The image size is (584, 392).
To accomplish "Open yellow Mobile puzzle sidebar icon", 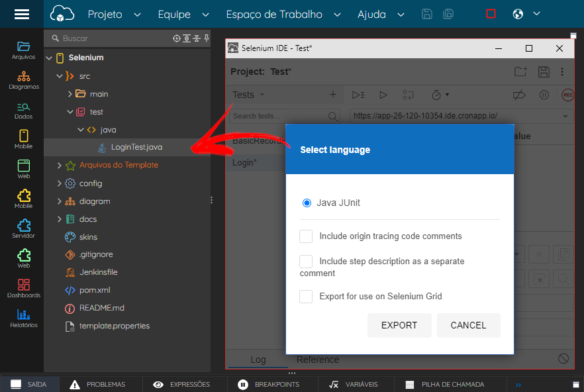I will coord(23,199).
